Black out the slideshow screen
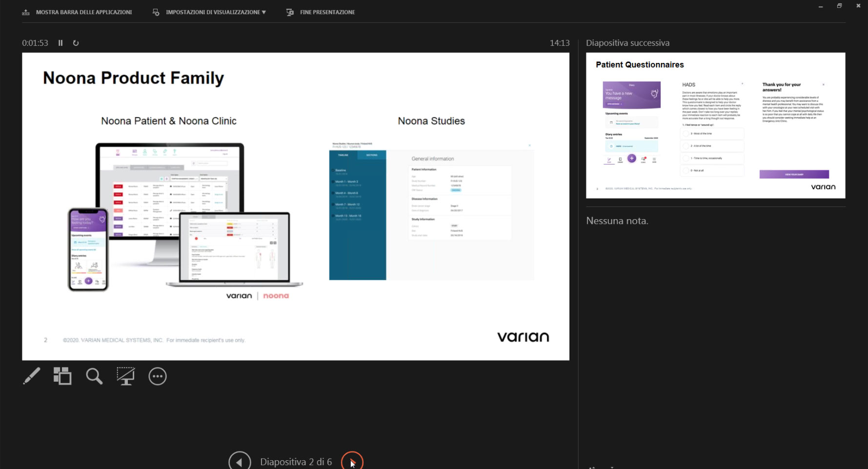The width and height of the screenshot is (868, 469). pyautogui.click(x=125, y=376)
